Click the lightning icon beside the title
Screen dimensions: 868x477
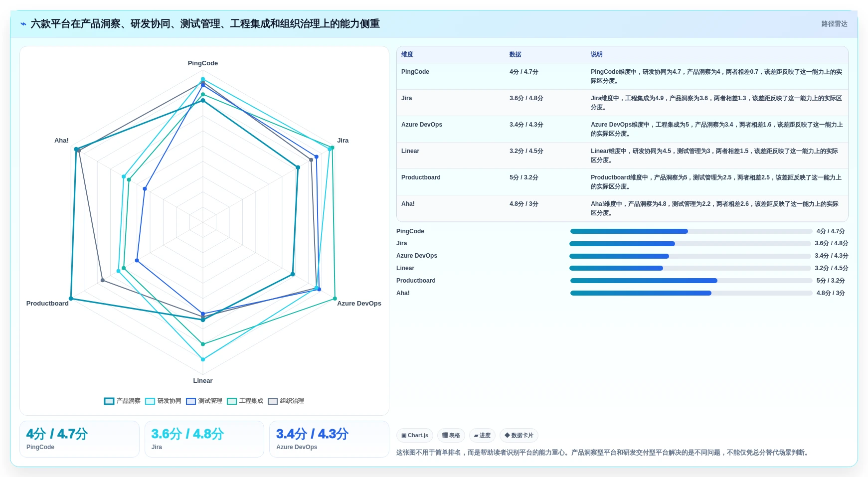coord(23,24)
